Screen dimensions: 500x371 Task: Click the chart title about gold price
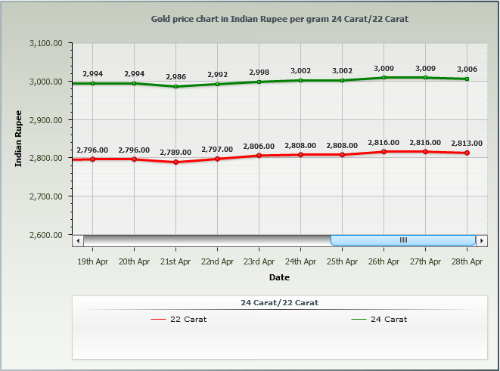(279, 19)
